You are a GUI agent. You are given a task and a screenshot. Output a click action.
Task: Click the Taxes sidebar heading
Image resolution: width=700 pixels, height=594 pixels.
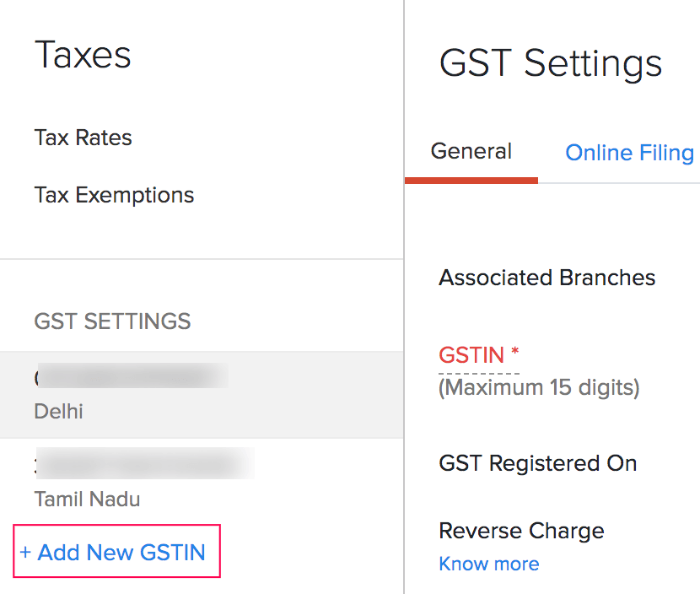point(83,55)
